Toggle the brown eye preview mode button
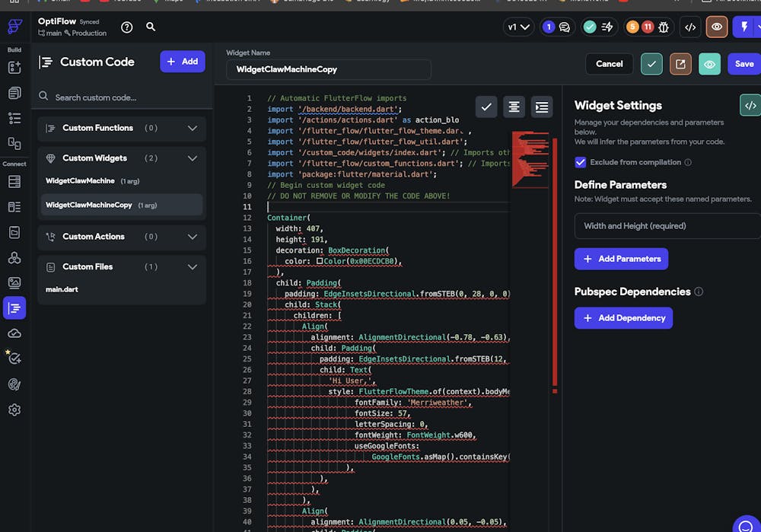Screen dimensions: 761x532 716,27
